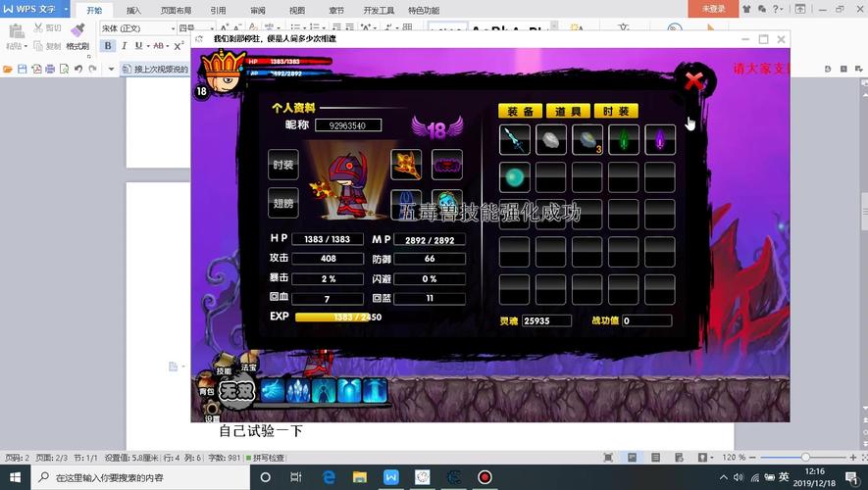Open the quick-access customize dropdown arrow
This screenshot has width=868, height=490.
coord(111,70)
